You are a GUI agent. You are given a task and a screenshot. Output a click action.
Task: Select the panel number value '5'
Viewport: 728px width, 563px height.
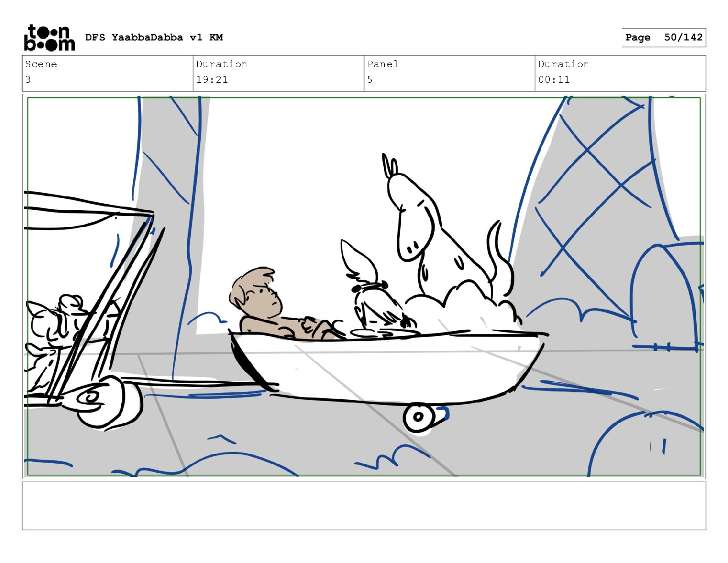pyautogui.click(x=370, y=80)
